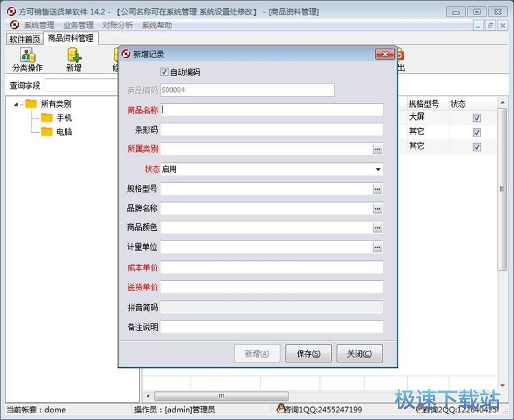Screen dimensions: 514x420
Task: Click the 所属类别 input field
Action: (267, 149)
